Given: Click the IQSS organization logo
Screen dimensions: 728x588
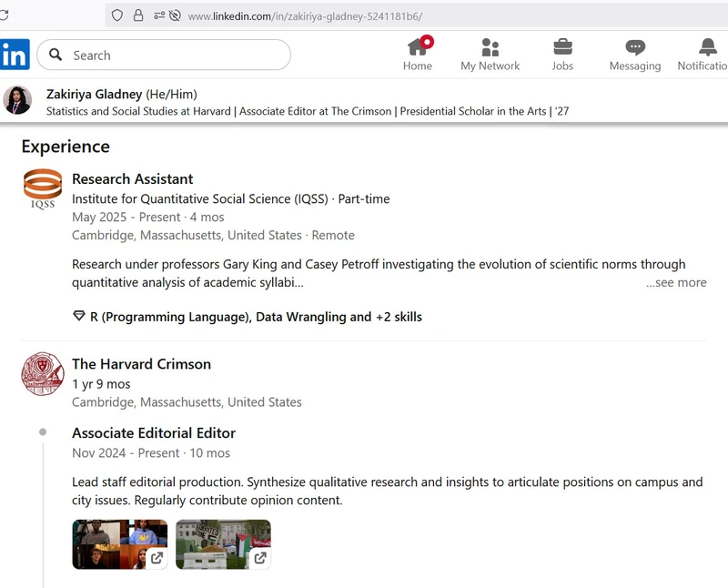Looking at the screenshot, I should (43, 188).
